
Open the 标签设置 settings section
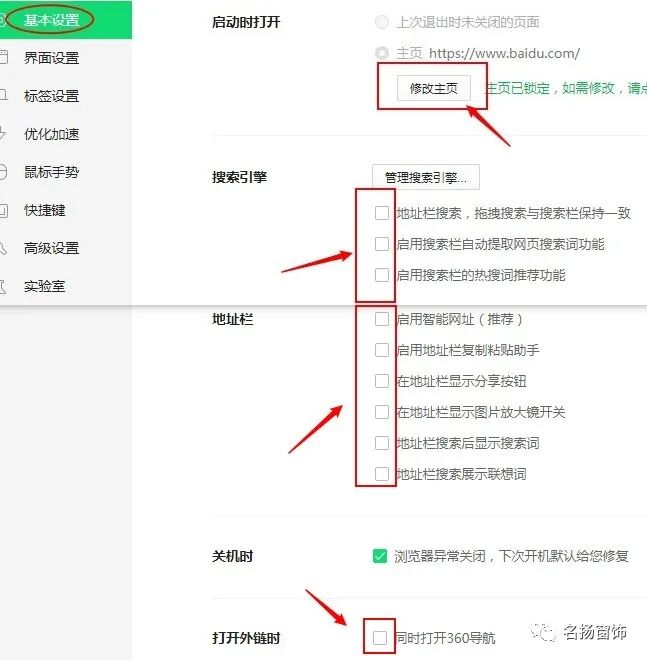[51, 96]
